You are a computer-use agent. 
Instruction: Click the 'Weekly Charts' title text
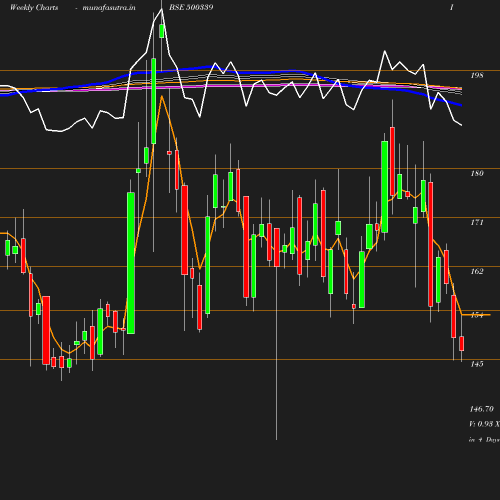[34, 7]
